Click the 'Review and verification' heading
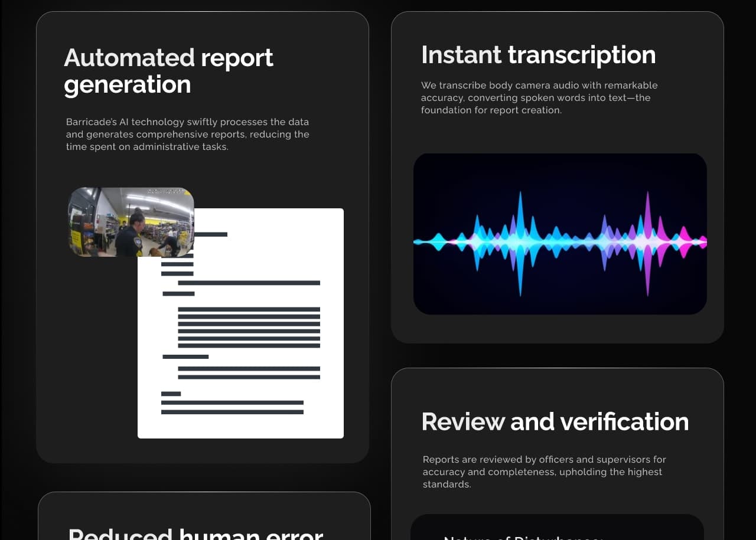Image resolution: width=756 pixels, height=540 pixels. pyautogui.click(x=555, y=422)
